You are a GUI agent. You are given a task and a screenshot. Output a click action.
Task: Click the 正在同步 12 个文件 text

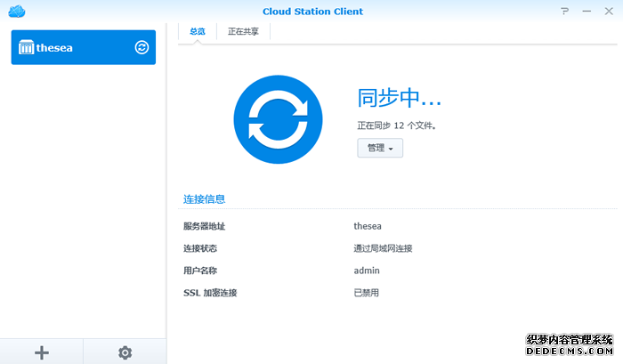[397, 125]
